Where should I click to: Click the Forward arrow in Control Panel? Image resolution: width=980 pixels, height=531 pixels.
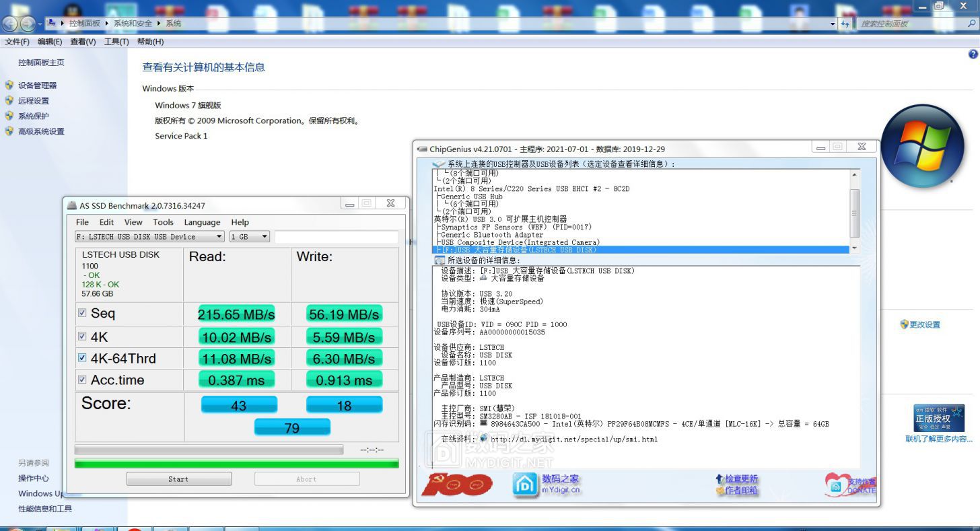coord(28,24)
